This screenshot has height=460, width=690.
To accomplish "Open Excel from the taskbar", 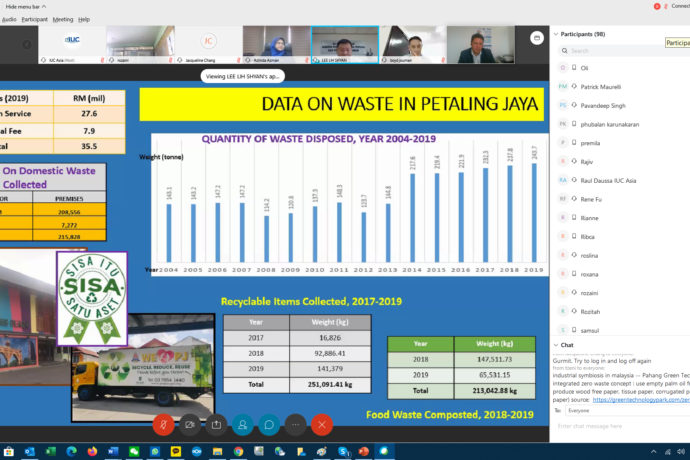I will coord(51,451).
